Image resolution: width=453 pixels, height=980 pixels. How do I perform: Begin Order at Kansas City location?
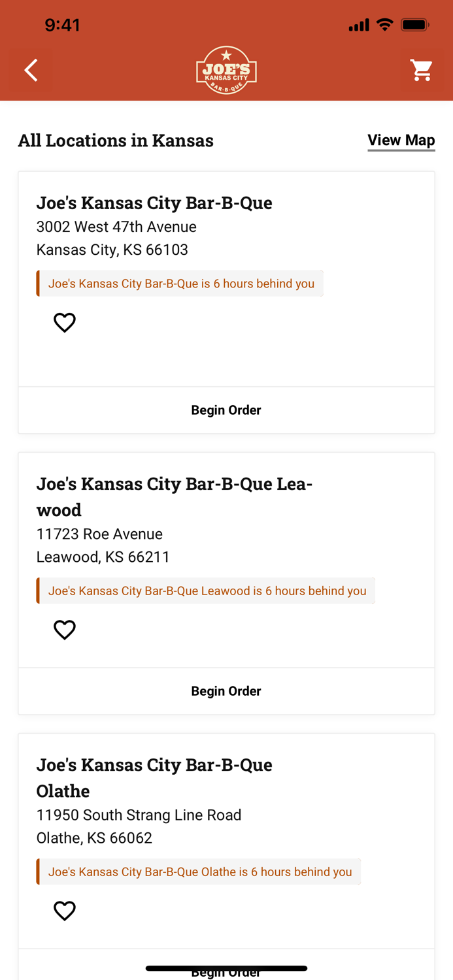coord(226,410)
